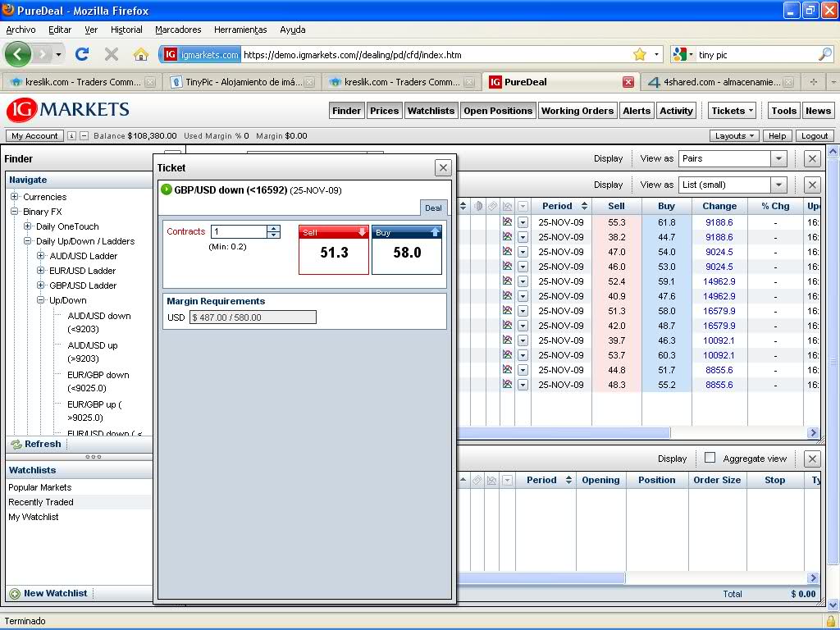Click the Buy 58.0 button in Ticket

coord(407,249)
